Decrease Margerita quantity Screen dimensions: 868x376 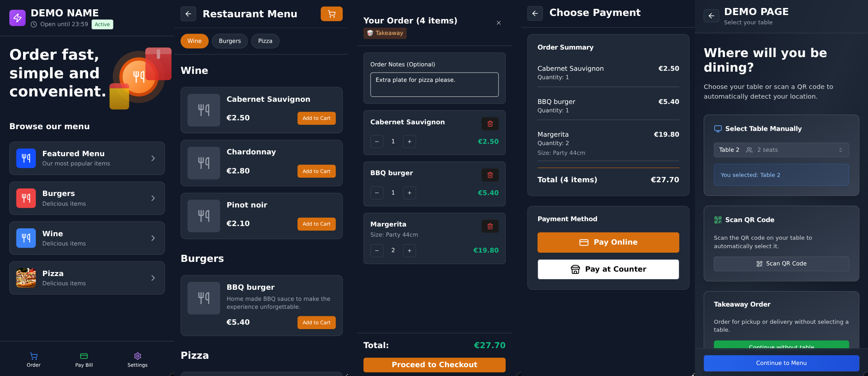pyautogui.click(x=377, y=251)
